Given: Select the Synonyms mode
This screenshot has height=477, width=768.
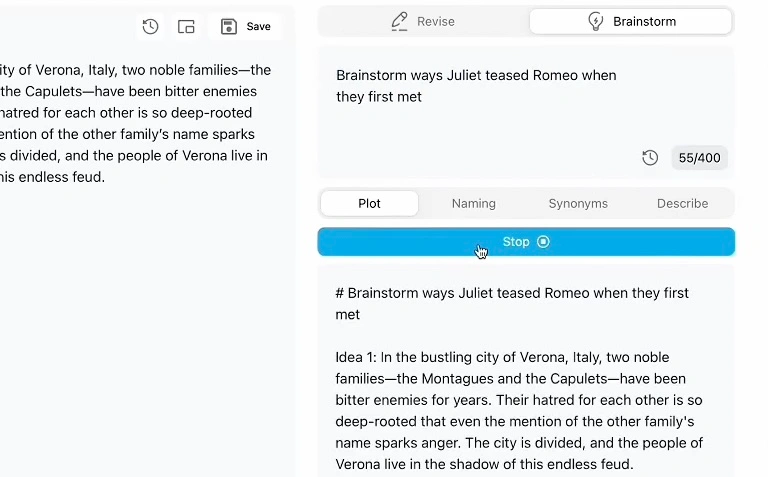Looking at the screenshot, I should coord(578,203).
